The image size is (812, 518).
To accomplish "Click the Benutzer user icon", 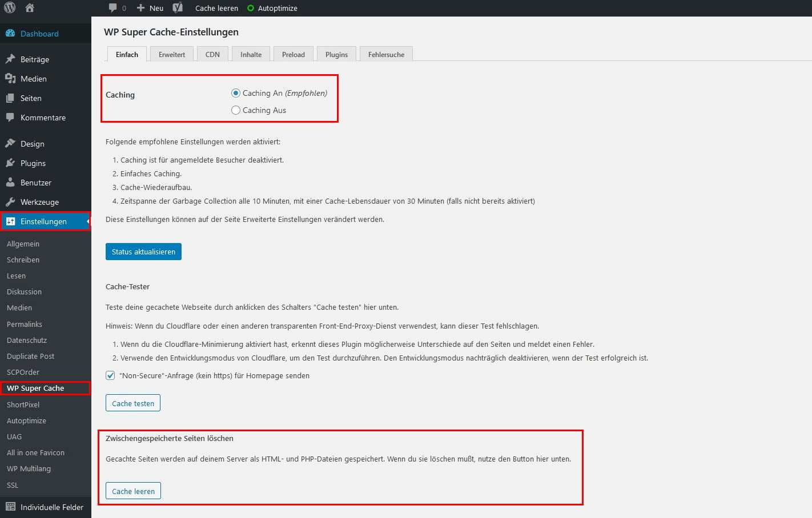I will [x=10, y=183].
